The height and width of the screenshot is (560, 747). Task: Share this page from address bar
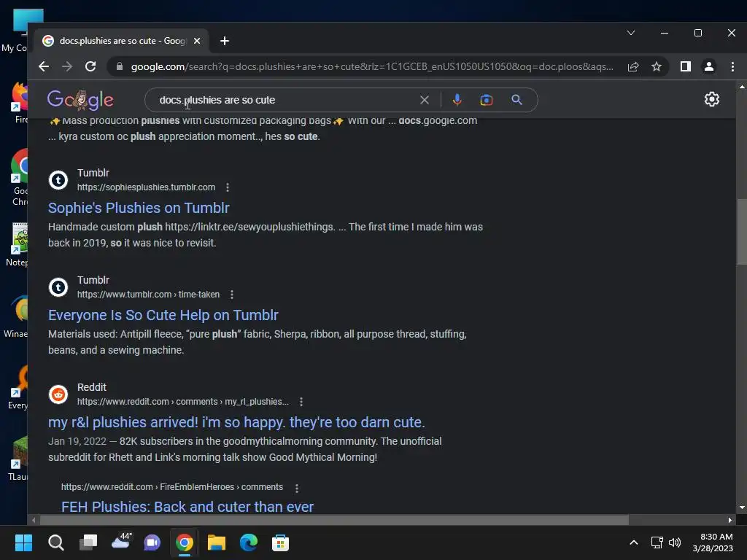coord(633,66)
